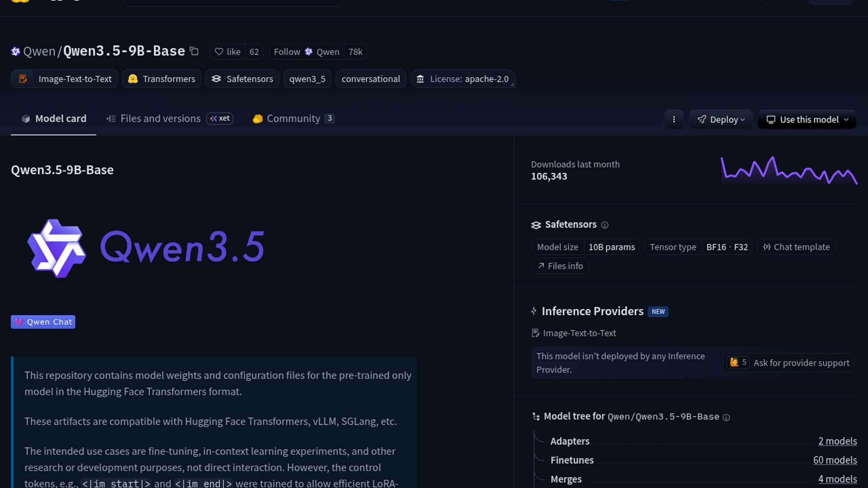The image size is (868, 488).
Task: Click the downloads trend sparkline chart
Action: pos(789,171)
